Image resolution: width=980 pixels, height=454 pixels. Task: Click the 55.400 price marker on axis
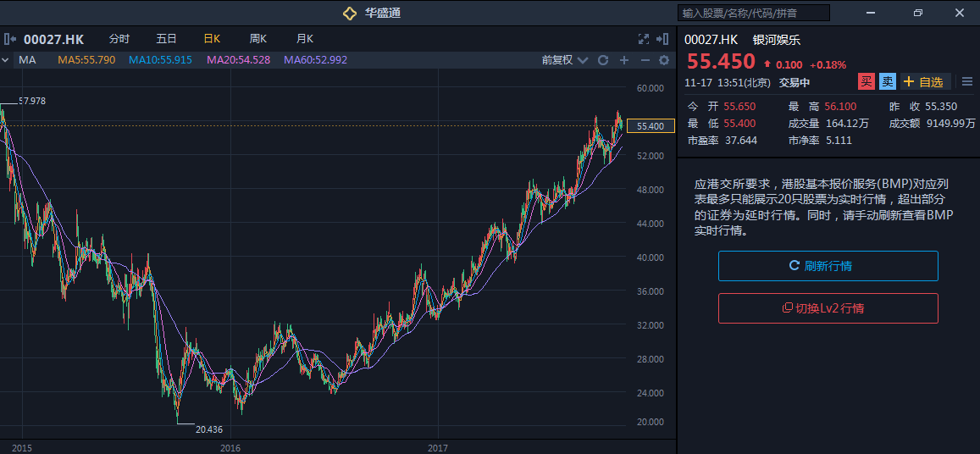651,126
